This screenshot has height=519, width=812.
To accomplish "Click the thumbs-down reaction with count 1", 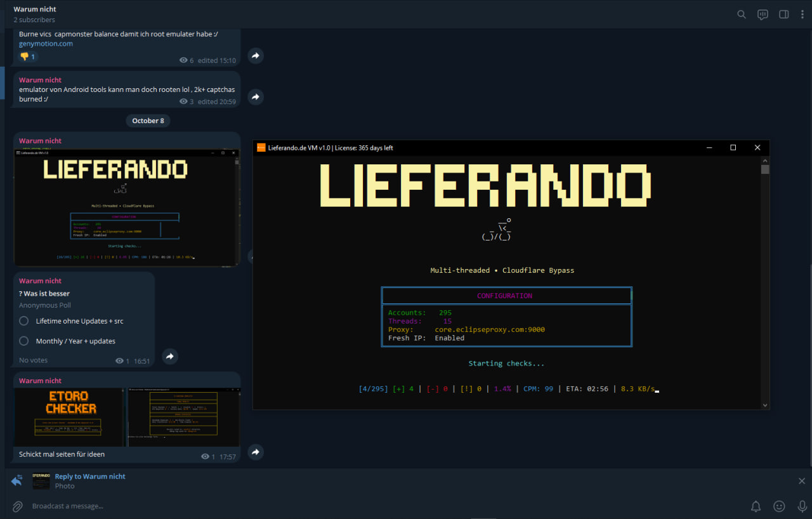I will tap(28, 56).
